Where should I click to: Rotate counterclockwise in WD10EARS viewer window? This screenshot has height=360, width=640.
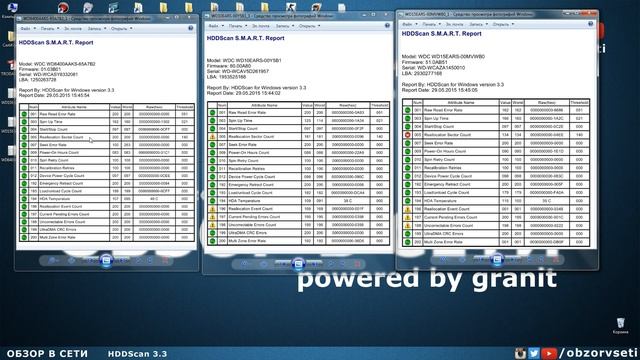331,264
